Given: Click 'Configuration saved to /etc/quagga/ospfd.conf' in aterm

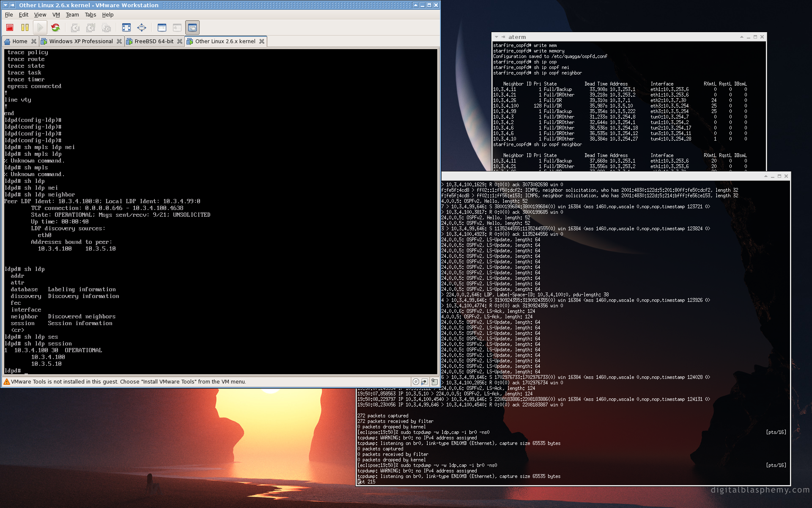Looking at the screenshot, I should pos(550,56).
